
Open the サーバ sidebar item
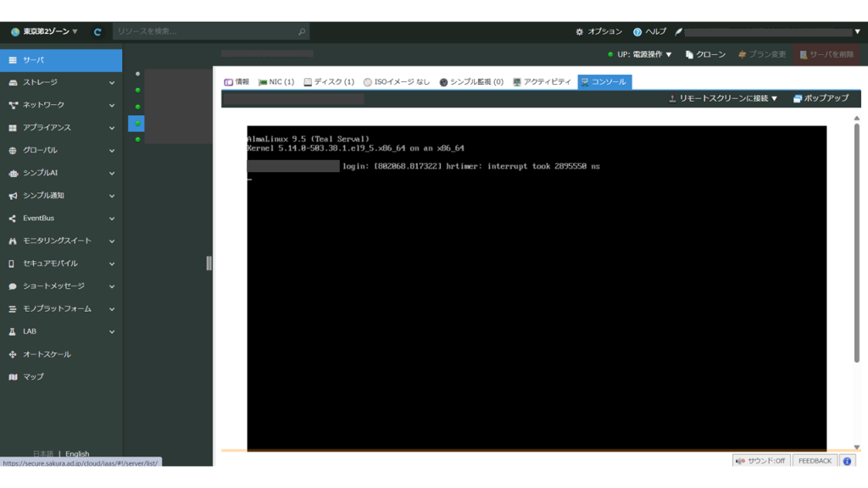click(61, 60)
